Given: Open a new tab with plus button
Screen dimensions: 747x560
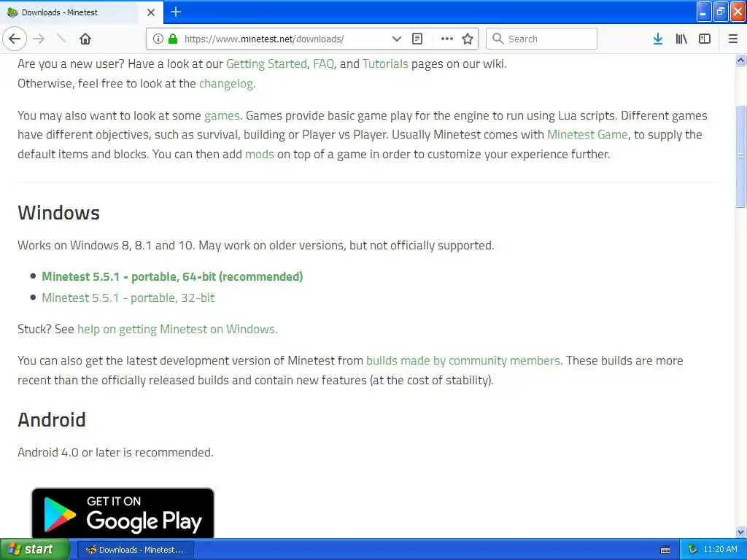Looking at the screenshot, I should click(x=176, y=12).
